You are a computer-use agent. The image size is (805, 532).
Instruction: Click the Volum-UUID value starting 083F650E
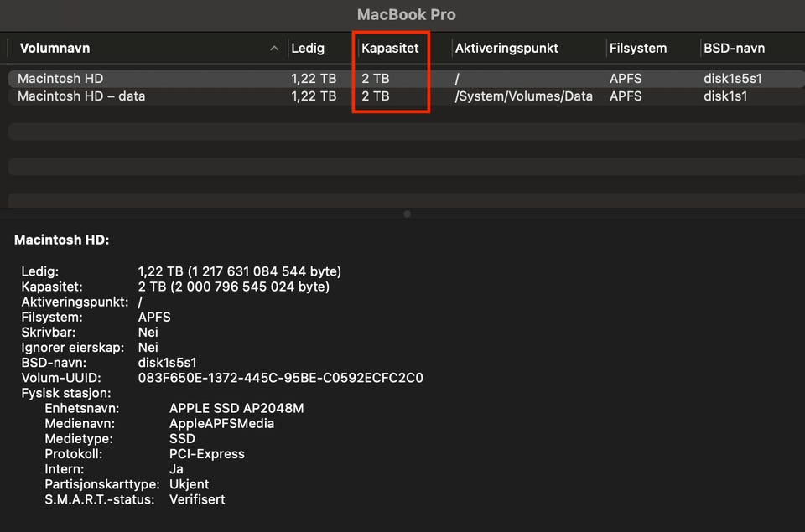[x=280, y=378]
